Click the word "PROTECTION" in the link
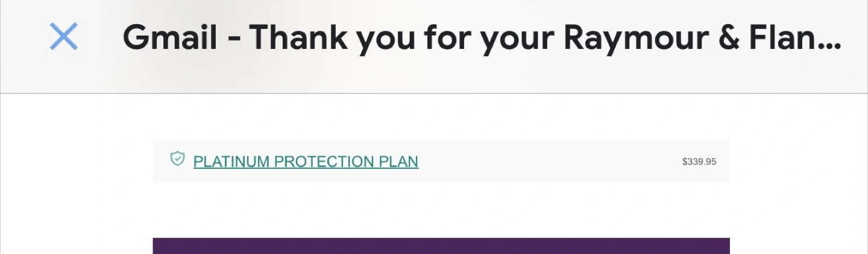Screen dimensions: 868x254 pos(324,162)
